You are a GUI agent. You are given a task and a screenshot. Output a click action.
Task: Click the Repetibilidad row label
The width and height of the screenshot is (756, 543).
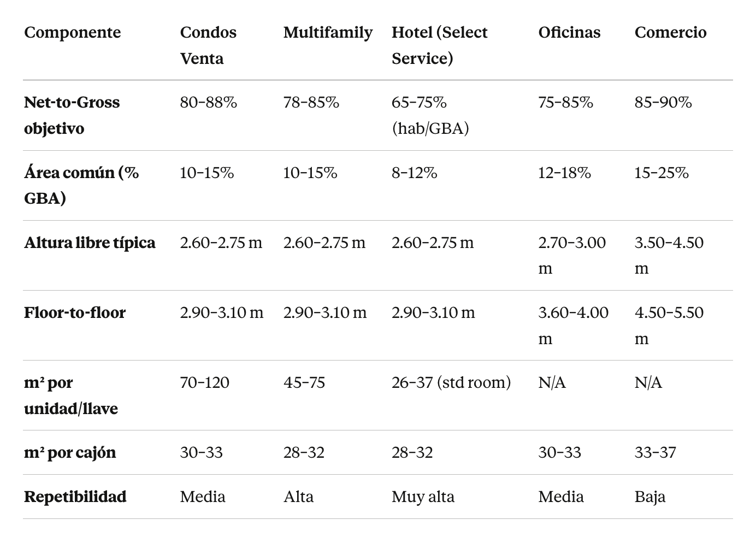(x=75, y=497)
